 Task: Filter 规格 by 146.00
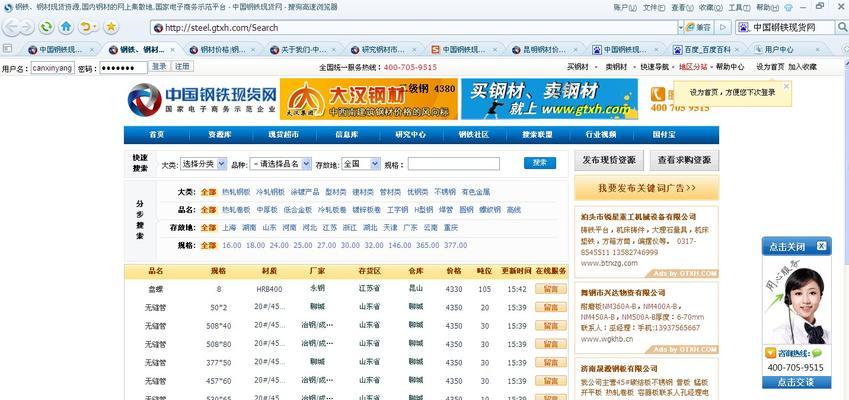click(400, 245)
